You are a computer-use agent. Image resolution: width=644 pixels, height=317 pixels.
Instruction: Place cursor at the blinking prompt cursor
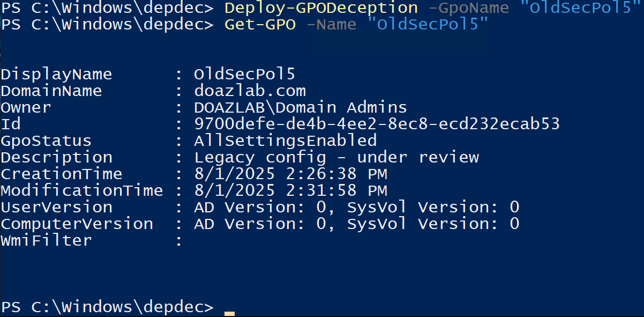tap(229, 313)
